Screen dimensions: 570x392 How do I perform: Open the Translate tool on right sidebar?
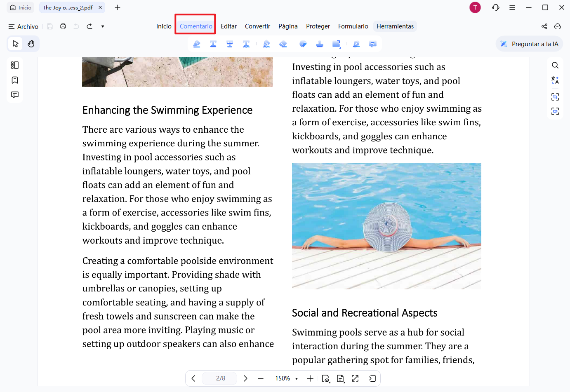click(555, 80)
